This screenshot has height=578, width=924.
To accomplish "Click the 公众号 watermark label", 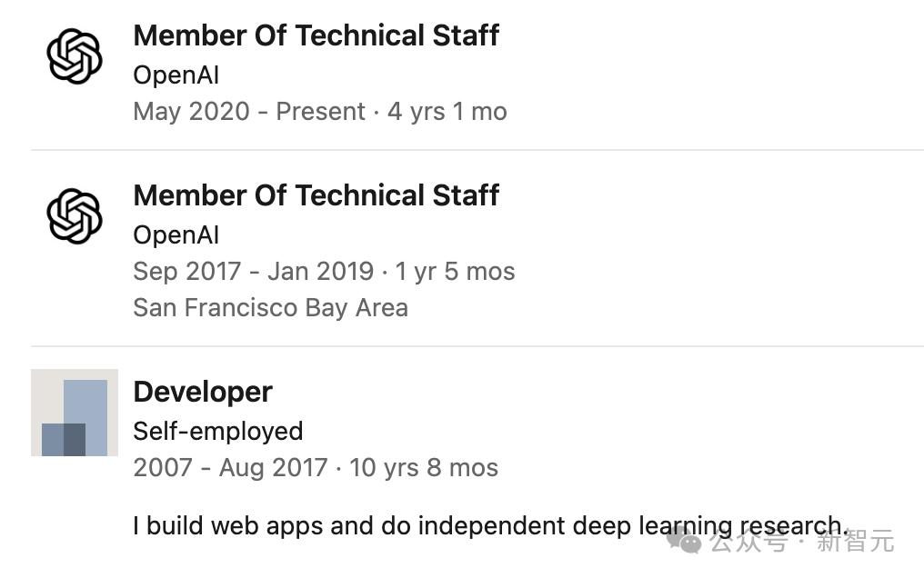I will click(748, 541).
